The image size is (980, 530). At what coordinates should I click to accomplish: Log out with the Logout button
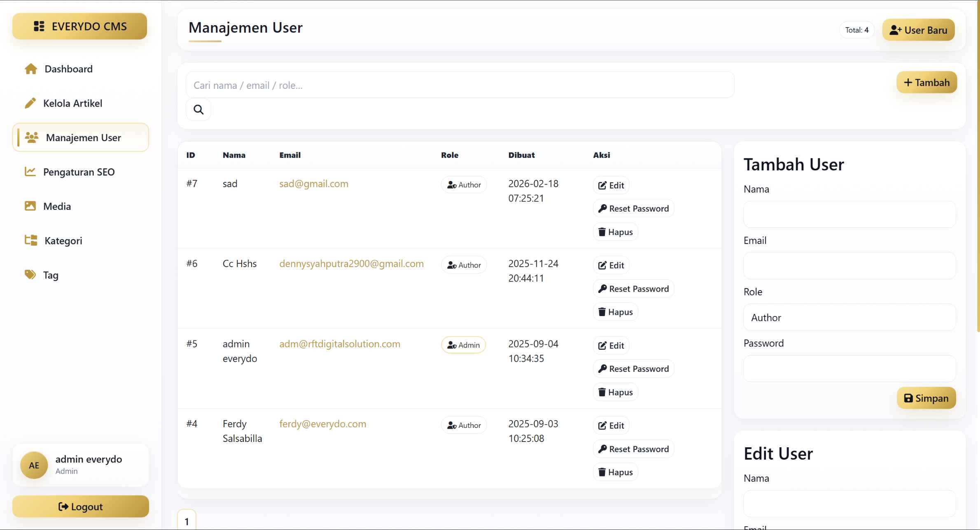(x=81, y=506)
